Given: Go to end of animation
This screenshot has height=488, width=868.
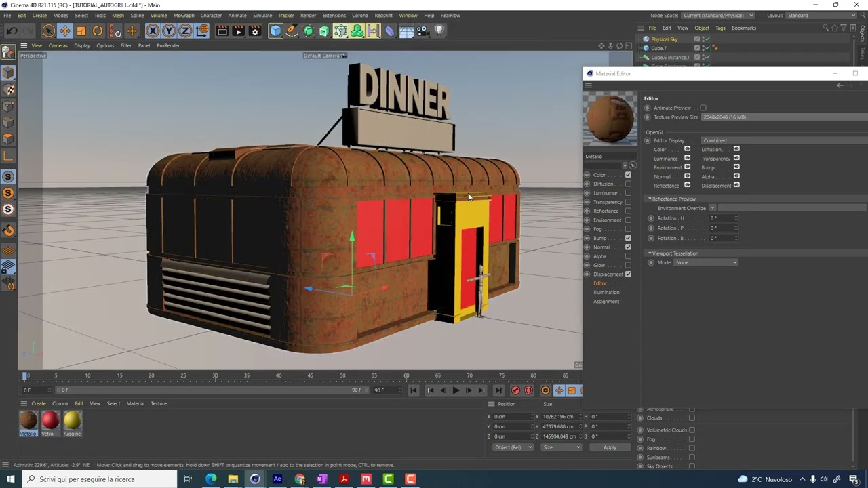Looking at the screenshot, I should [498, 390].
